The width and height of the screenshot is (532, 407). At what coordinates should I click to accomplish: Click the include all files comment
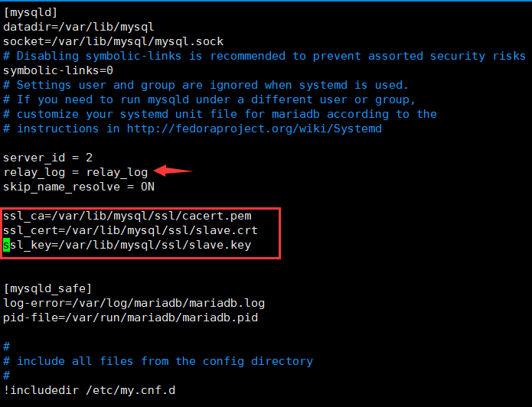point(158,361)
